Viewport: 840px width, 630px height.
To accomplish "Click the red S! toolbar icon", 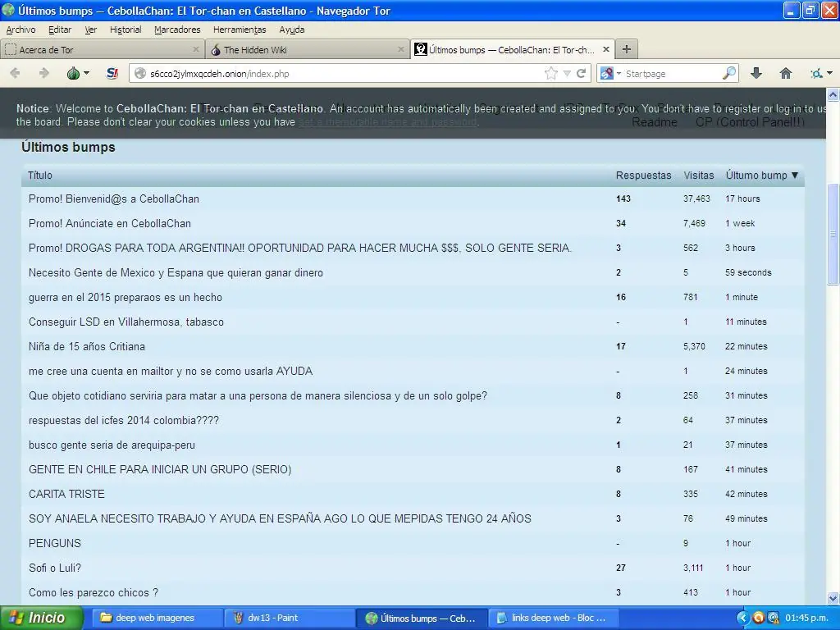I will pyautogui.click(x=112, y=73).
